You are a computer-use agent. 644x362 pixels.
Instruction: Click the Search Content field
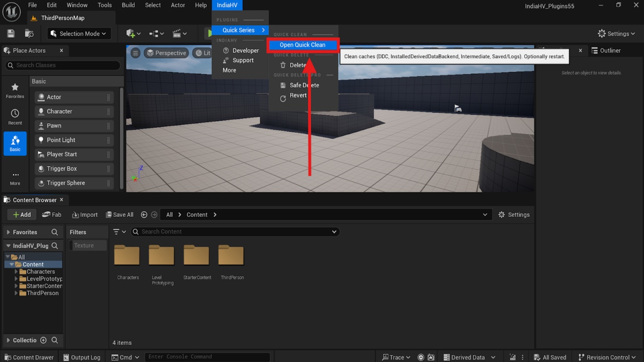click(235, 232)
